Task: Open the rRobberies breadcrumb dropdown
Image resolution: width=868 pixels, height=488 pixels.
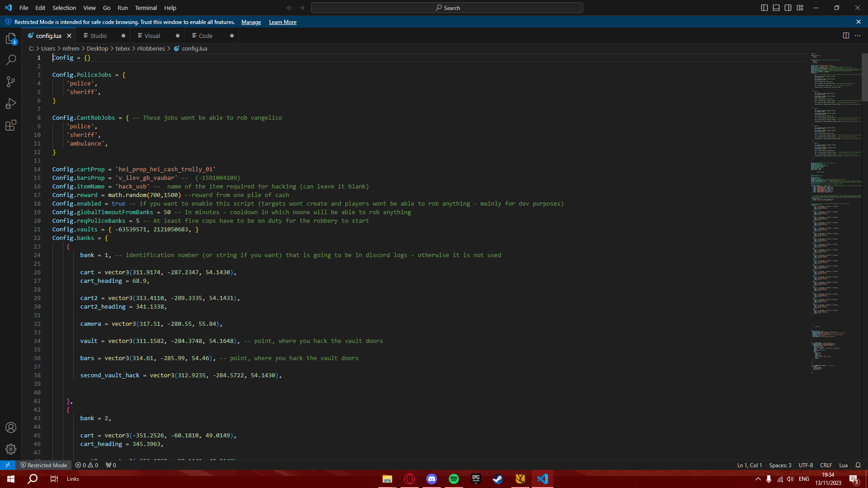Action: click(151, 48)
